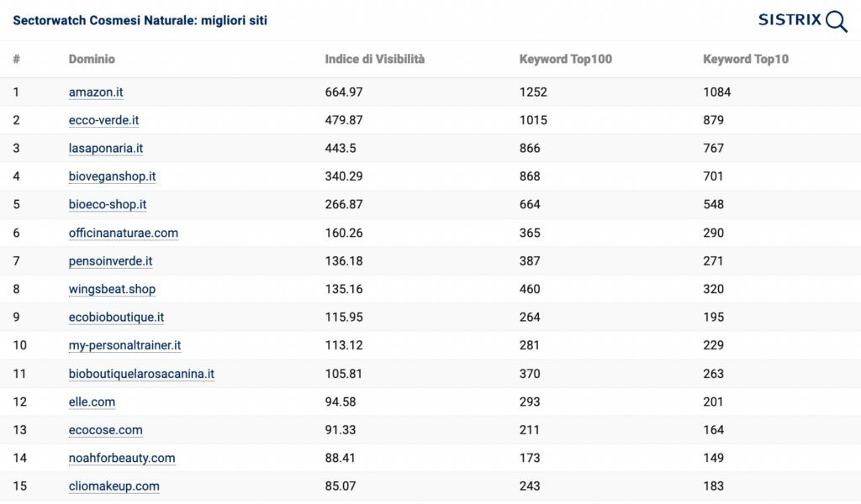Open my-personaltrainer.it domain
The image size is (861, 504).
pos(124,345)
